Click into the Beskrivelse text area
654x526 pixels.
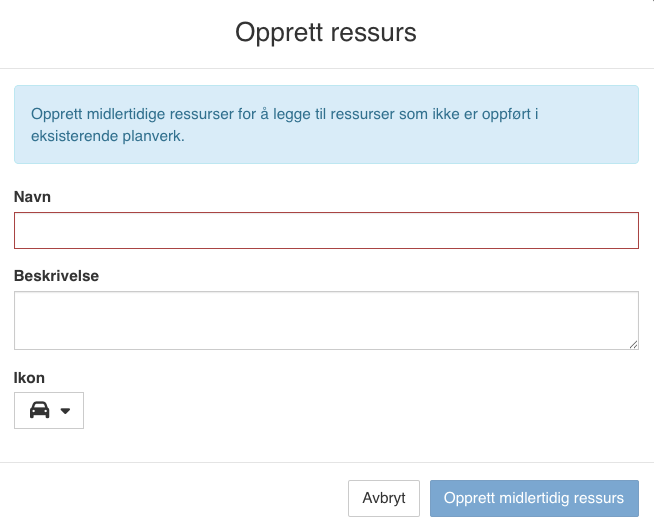[326, 320]
